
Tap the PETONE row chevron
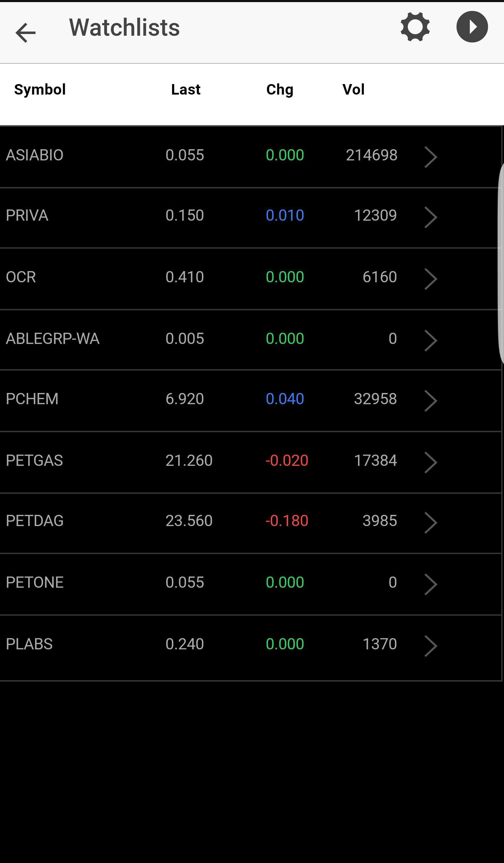pyautogui.click(x=430, y=584)
